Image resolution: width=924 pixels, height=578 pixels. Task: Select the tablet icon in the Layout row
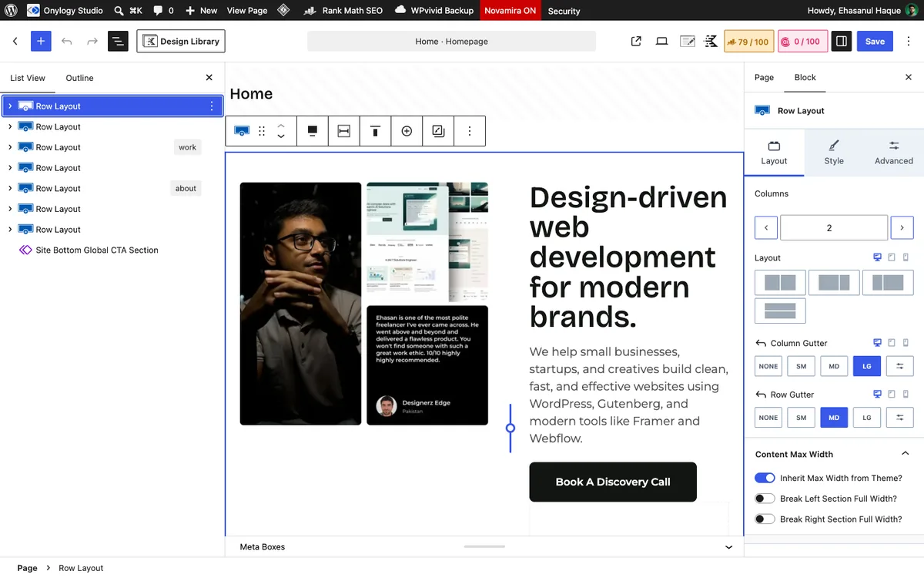click(x=891, y=257)
